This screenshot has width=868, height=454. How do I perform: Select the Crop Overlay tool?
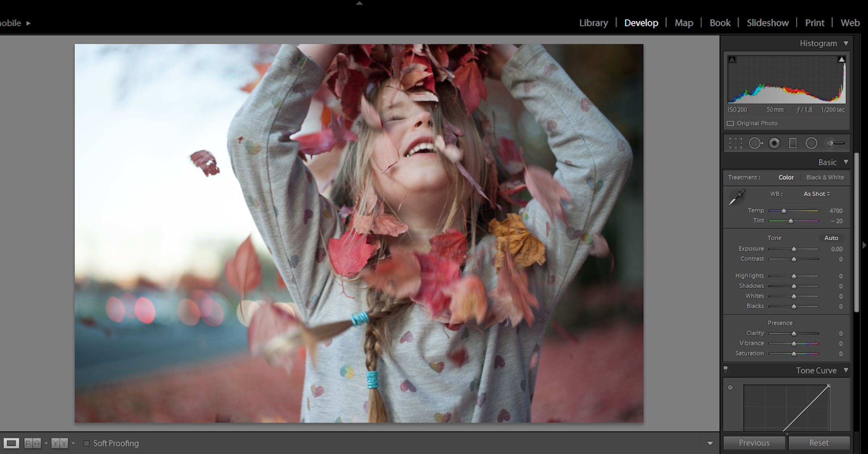tap(735, 143)
